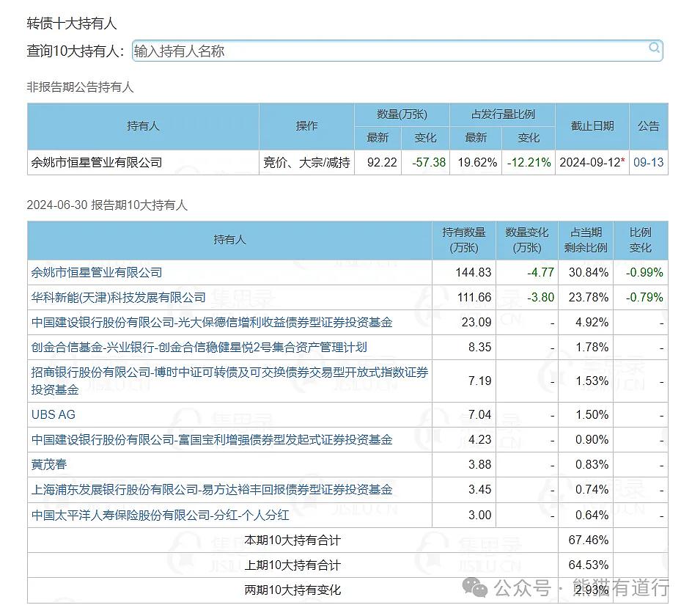Open 中国太平洋人寿保险 分红 holder link
The width and height of the screenshot is (692, 616).
point(161,515)
